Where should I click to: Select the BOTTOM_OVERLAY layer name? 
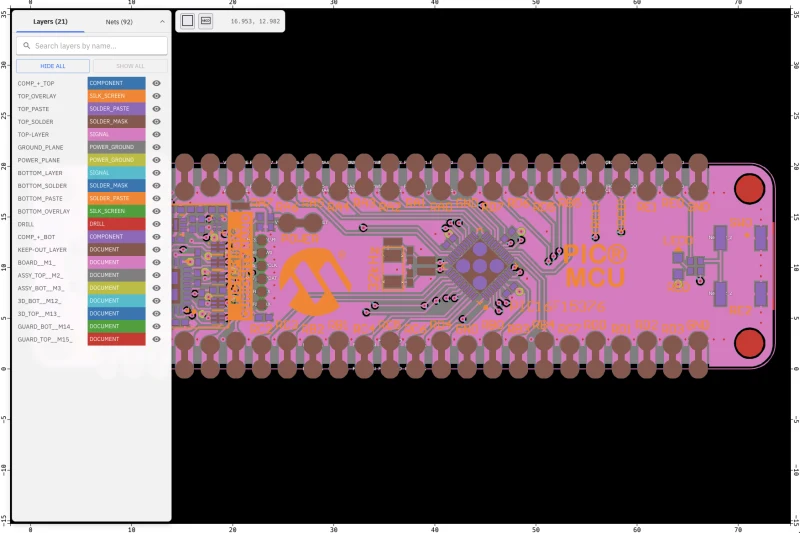tap(43, 212)
